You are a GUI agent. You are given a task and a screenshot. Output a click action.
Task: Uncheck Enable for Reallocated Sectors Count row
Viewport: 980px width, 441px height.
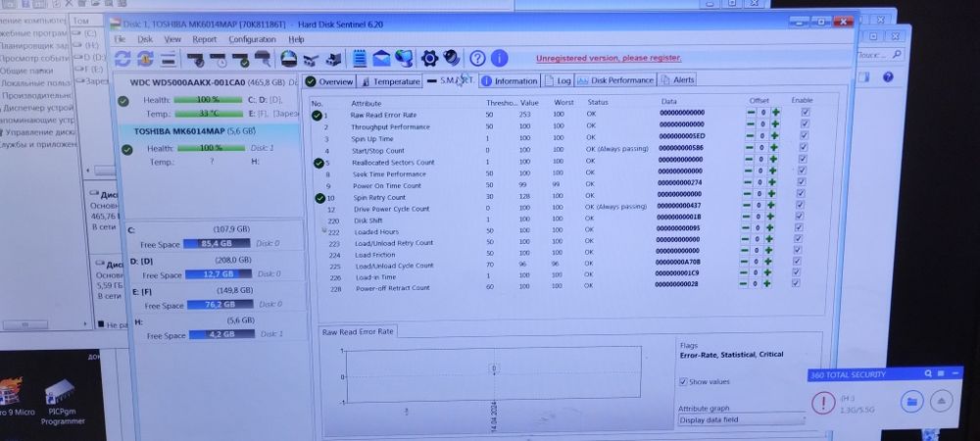tap(804, 159)
